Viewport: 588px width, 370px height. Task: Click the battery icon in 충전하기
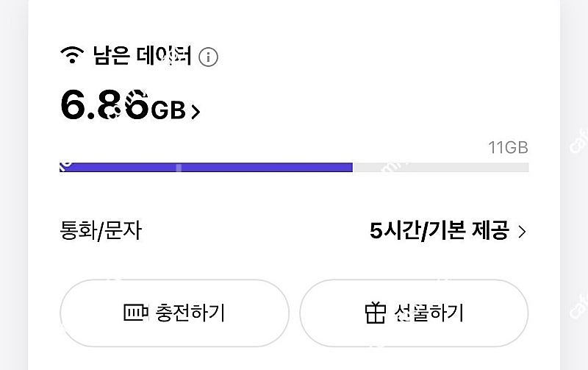click(137, 313)
